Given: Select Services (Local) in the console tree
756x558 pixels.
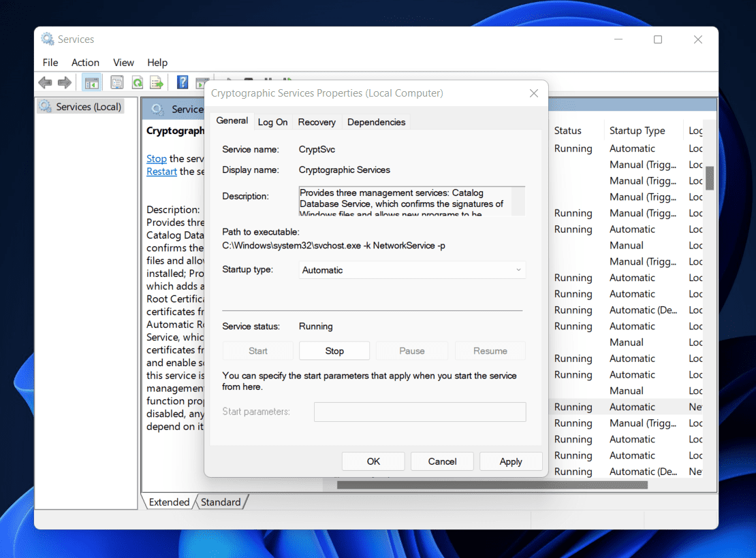Looking at the screenshot, I should pos(88,107).
